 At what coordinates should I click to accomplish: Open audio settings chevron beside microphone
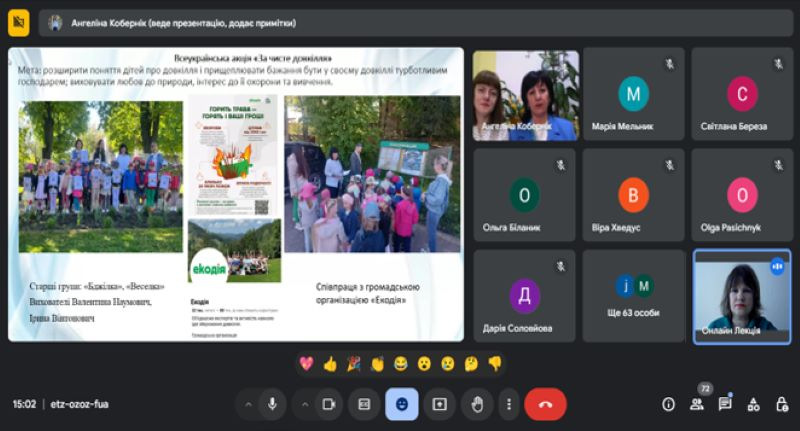click(x=248, y=404)
